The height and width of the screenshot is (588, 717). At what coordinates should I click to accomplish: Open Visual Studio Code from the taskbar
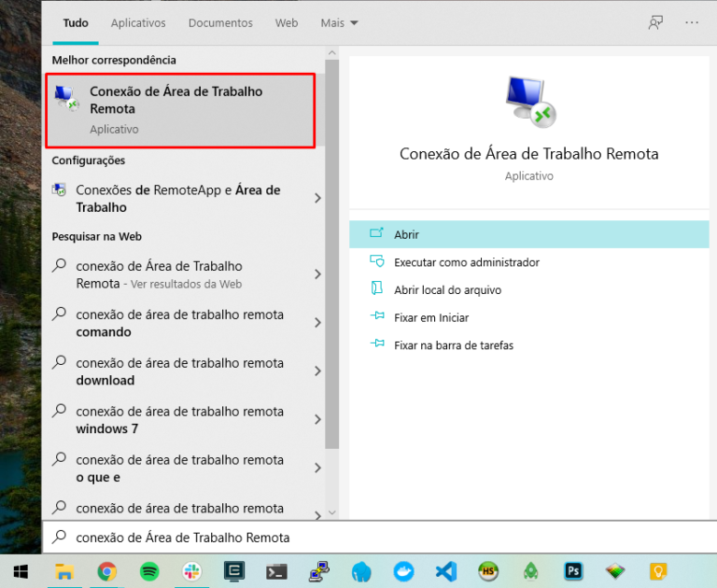[x=446, y=570]
